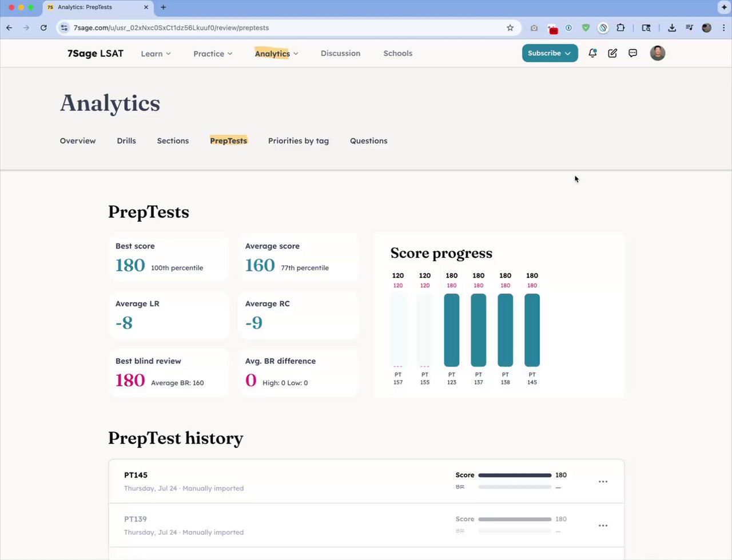732x560 pixels.
Task: Click the PT145 score progress bar in history
Action: [515, 475]
